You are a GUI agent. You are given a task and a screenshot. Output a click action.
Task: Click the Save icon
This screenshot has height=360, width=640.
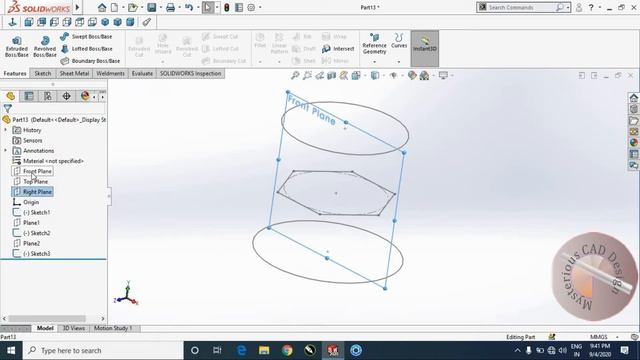[152, 7]
